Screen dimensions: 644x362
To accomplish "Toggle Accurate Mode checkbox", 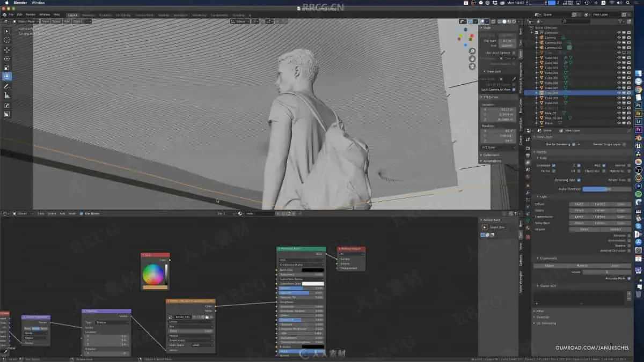I will 629,278.
